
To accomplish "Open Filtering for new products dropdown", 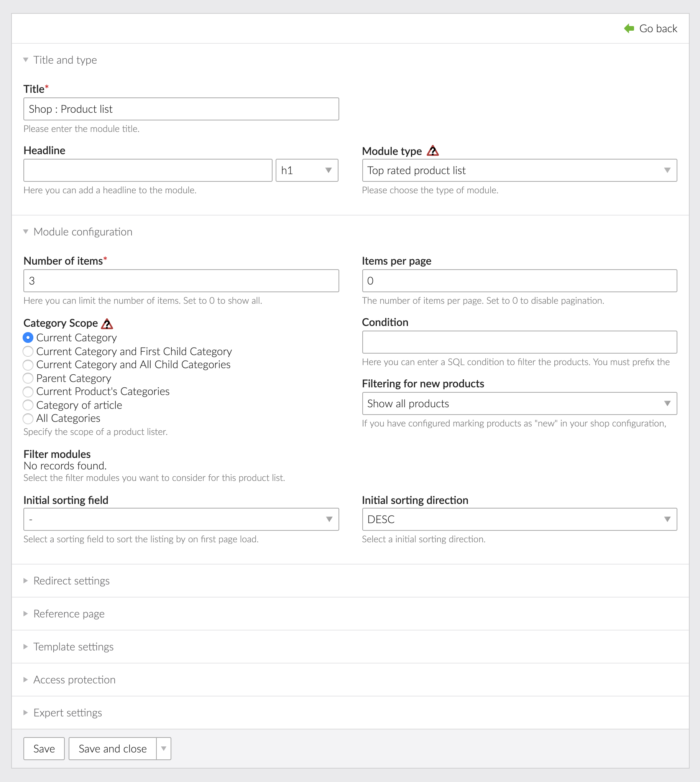I will [x=519, y=404].
